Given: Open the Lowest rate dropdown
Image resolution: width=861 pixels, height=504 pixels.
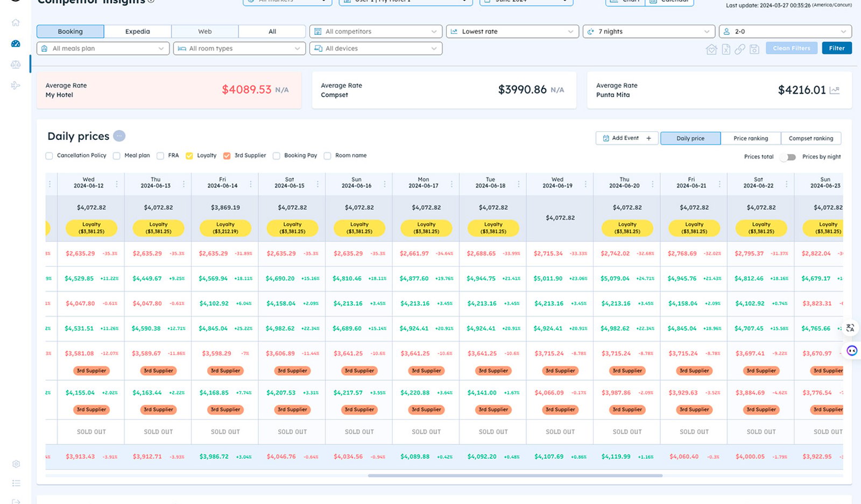Looking at the screenshot, I should point(512,31).
